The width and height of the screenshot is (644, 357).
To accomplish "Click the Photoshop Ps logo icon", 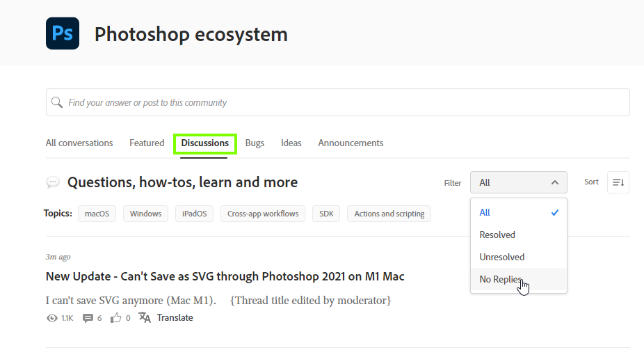I will pyautogui.click(x=63, y=33).
